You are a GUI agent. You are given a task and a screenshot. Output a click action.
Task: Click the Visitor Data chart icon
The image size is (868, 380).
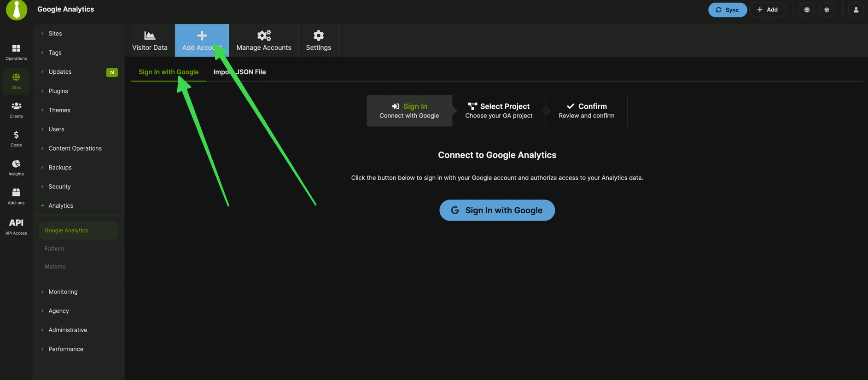pyautogui.click(x=150, y=35)
